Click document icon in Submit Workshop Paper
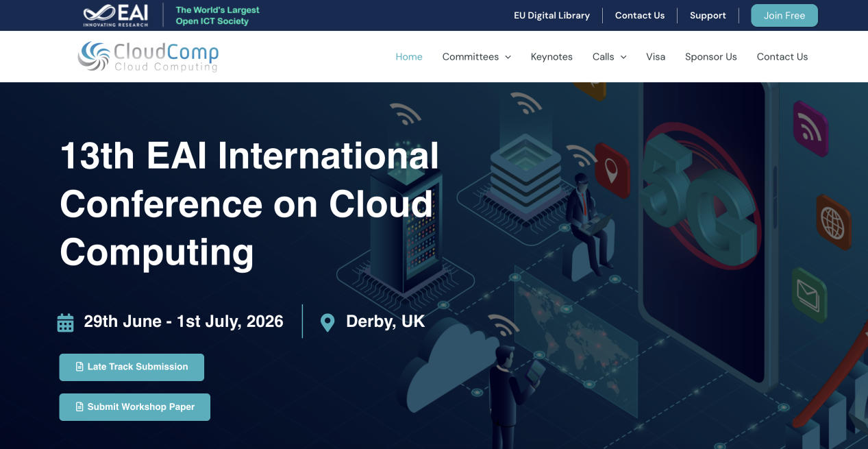The height and width of the screenshot is (449, 868). [79, 407]
